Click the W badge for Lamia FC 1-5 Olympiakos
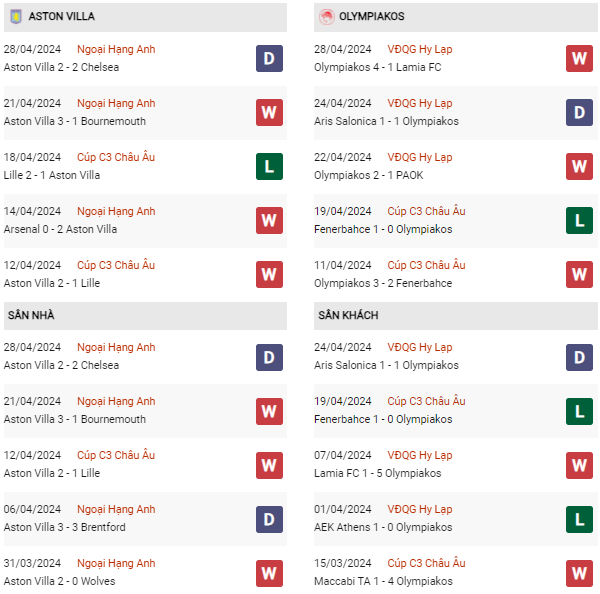This screenshot has width=600, height=594. [579, 464]
